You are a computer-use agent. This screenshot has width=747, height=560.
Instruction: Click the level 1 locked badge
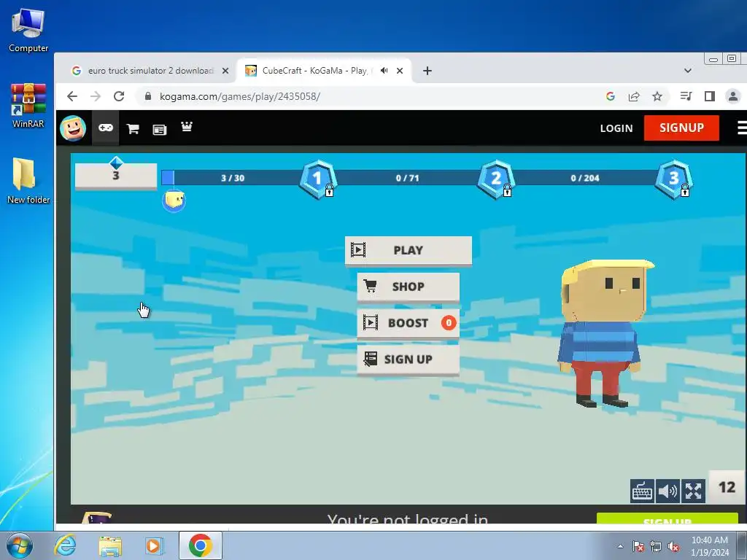318,179
